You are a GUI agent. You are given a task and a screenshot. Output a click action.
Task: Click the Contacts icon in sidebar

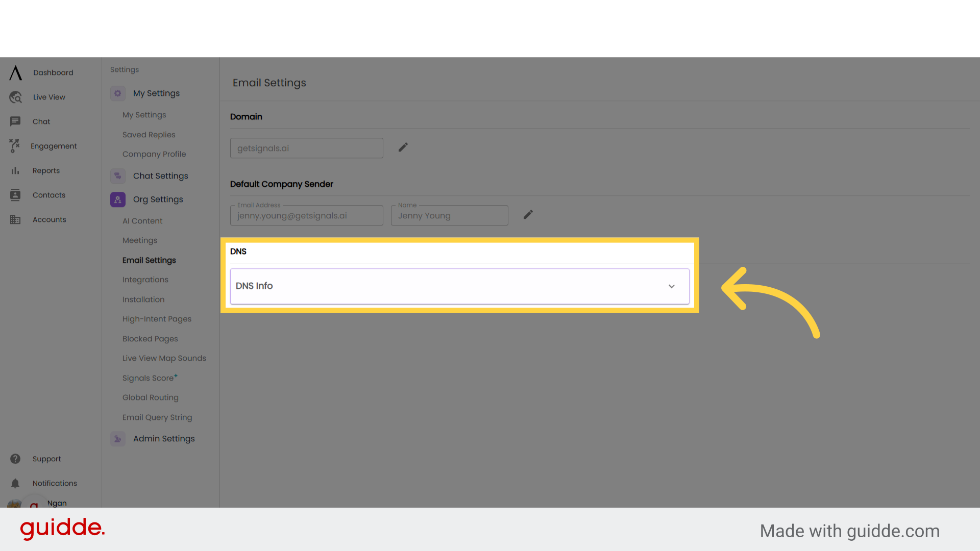point(15,195)
